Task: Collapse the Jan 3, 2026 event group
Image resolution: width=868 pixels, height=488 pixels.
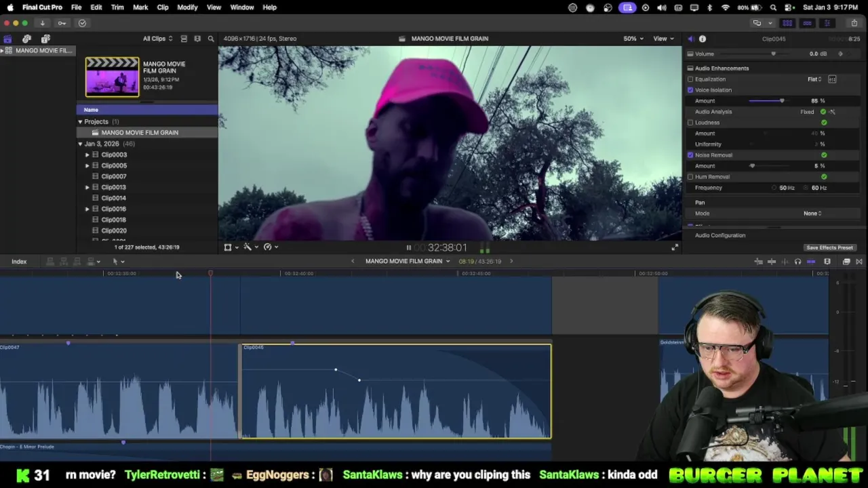Action: tap(80, 144)
